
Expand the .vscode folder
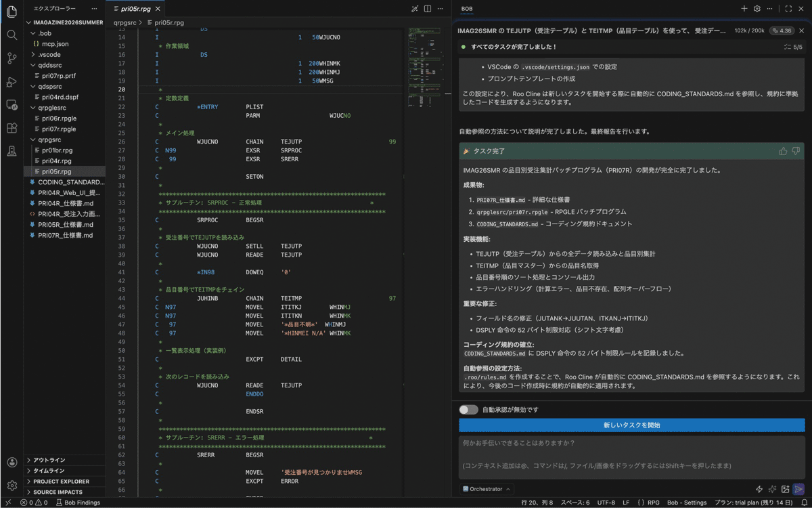[x=64, y=54]
